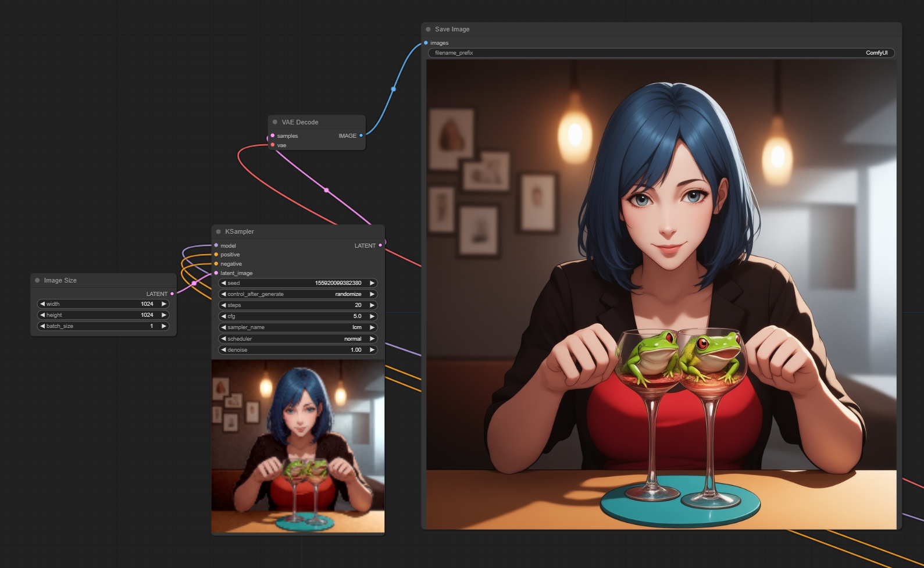Image resolution: width=924 pixels, height=568 pixels.
Task: Lower denoise with its left arrow
Action: [223, 350]
